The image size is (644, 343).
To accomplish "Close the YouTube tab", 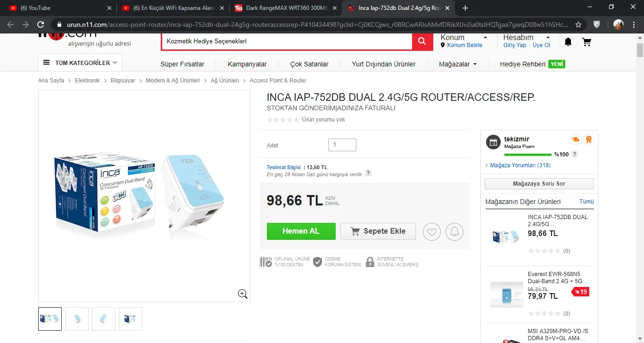I will [109, 8].
